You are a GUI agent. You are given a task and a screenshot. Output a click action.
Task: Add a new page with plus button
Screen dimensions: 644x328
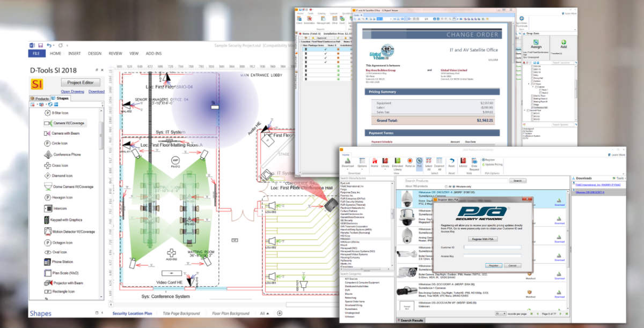pyautogui.click(x=280, y=313)
